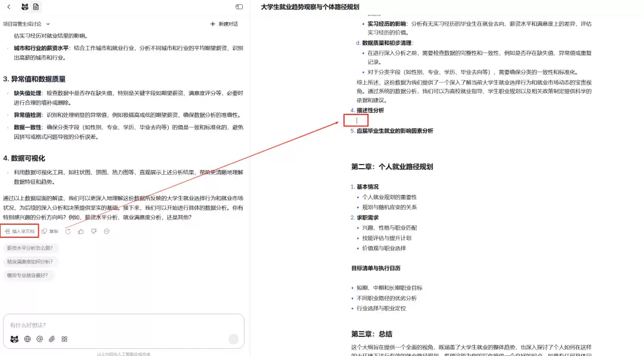644x356 pixels.
Task: Copy the reply with 复制 button
Action: coord(50,231)
